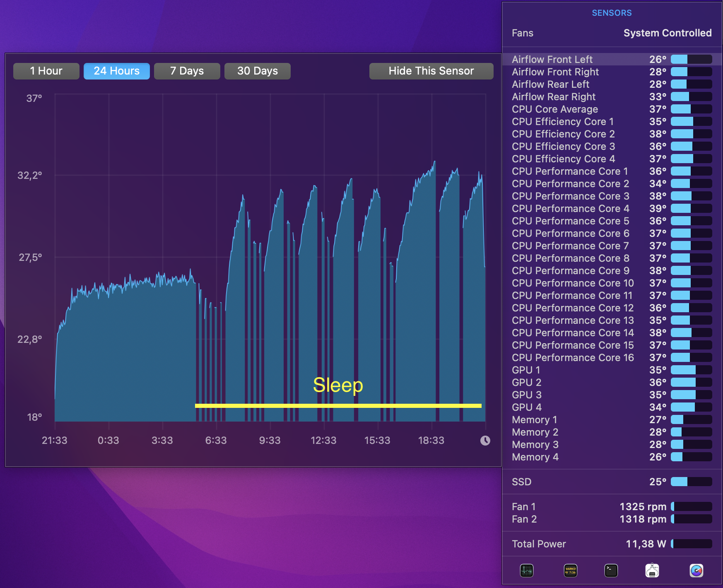This screenshot has width=723, height=588.
Task: Open the System Information icon
Action: coord(652,571)
